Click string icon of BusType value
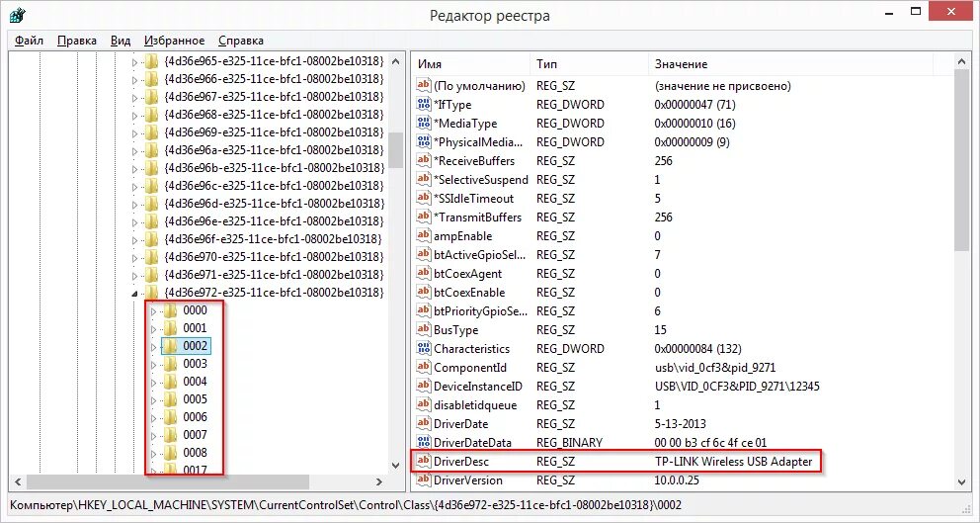 (424, 329)
